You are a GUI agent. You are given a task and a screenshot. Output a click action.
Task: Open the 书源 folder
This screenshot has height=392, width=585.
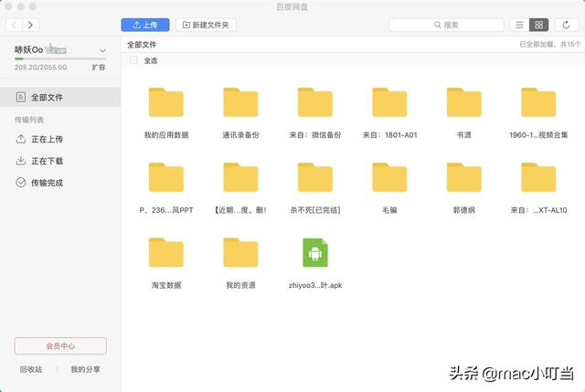[464, 102]
